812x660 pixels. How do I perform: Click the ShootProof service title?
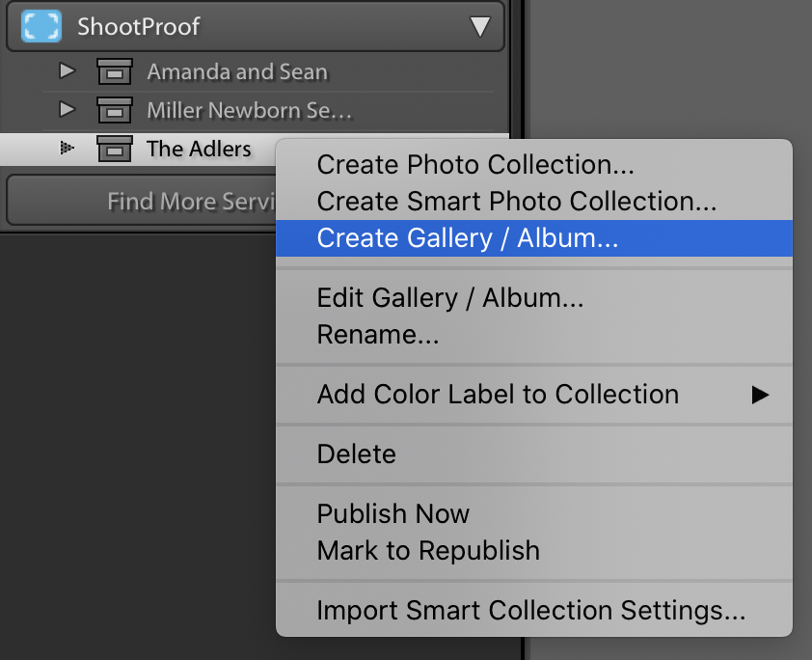(138, 26)
